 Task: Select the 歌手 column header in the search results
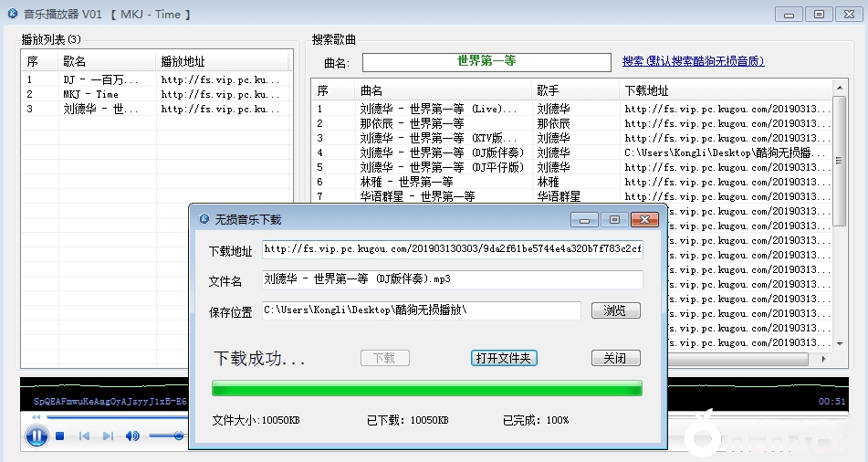[575, 90]
